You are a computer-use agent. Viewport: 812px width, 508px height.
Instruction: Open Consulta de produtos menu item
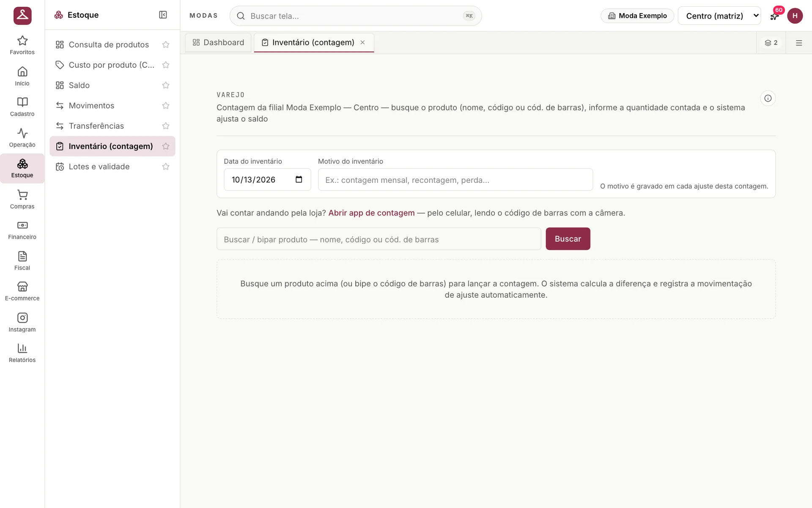tap(109, 44)
